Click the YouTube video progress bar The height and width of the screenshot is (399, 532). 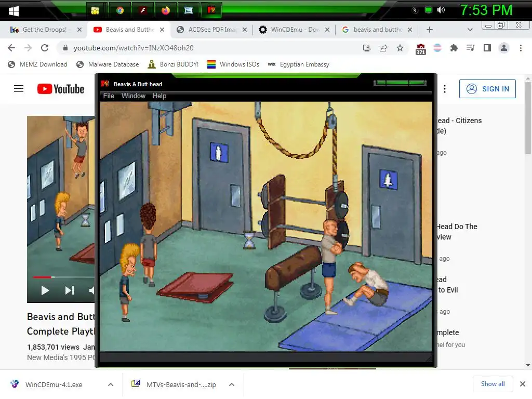[x=64, y=277]
